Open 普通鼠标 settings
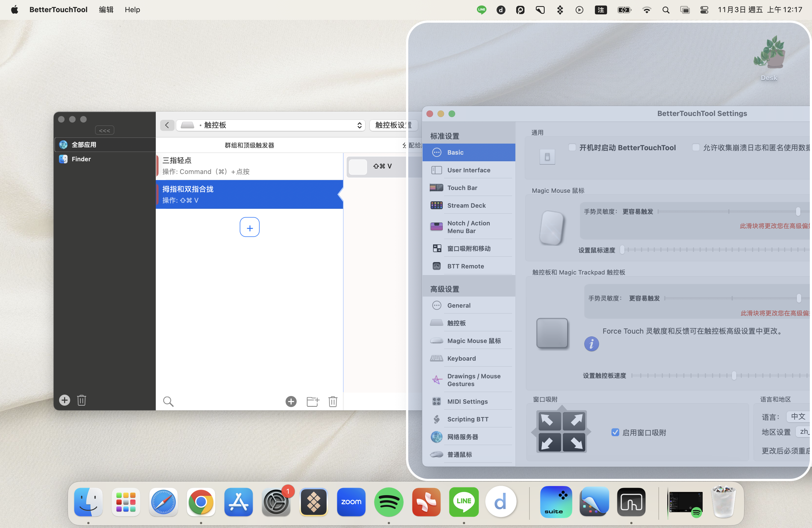The width and height of the screenshot is (812, 528). click(x=469, y=455)
